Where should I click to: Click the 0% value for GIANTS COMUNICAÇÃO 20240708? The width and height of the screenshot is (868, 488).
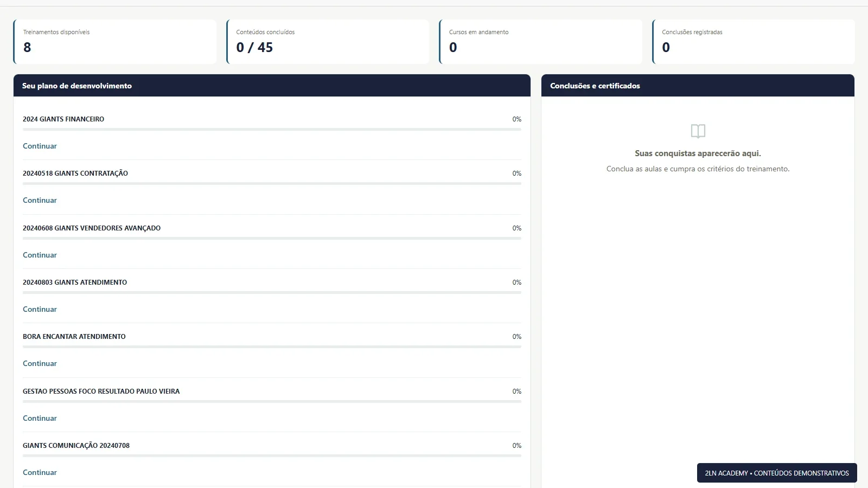point(517,446)
